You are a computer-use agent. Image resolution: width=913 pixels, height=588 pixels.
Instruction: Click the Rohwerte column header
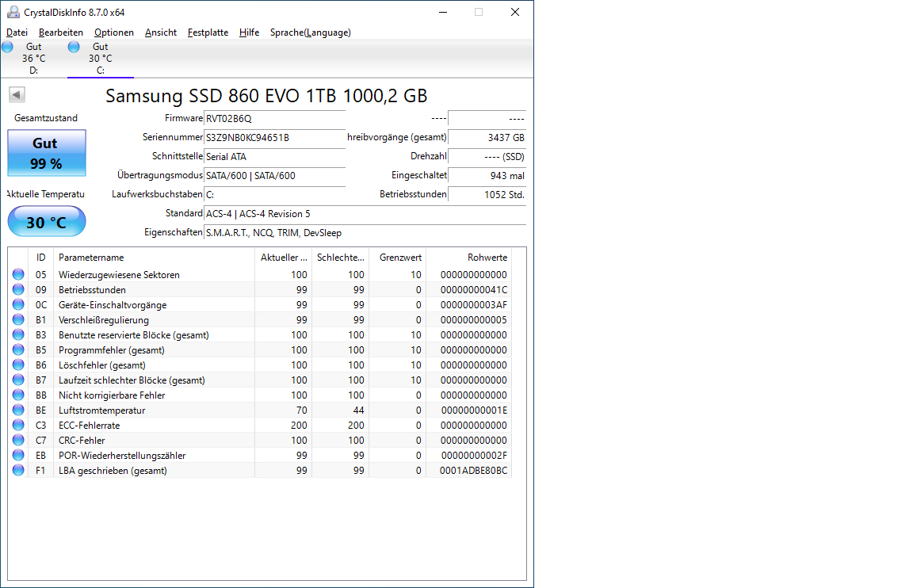469,258
